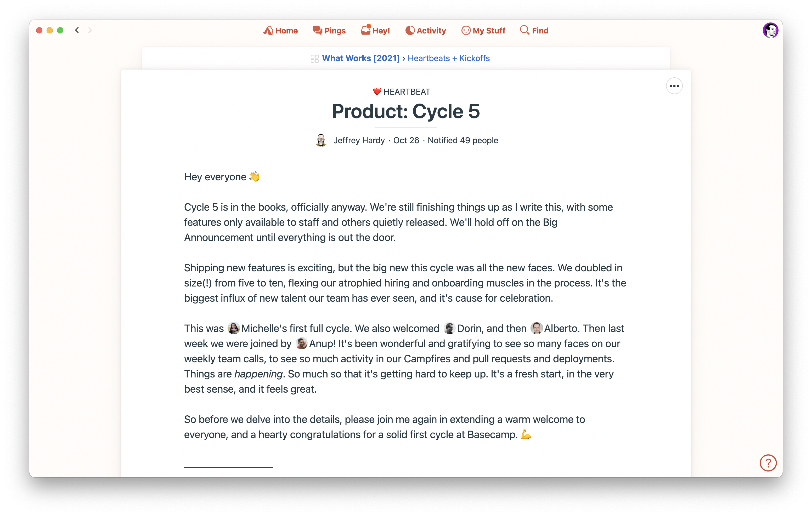Go forward with the right chevron
Screen dimensions: 812x516
(x=90, y=30)
